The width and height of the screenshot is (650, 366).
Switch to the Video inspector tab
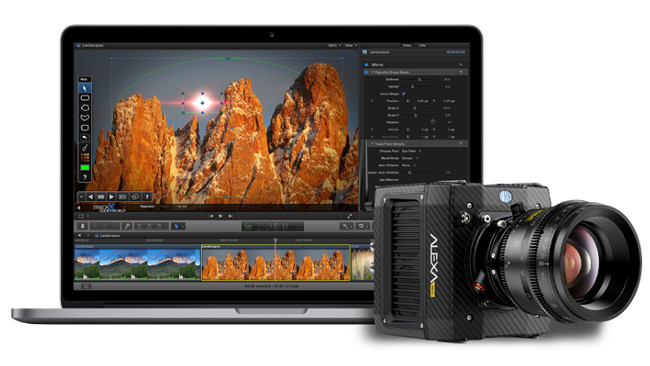point(407,45)
